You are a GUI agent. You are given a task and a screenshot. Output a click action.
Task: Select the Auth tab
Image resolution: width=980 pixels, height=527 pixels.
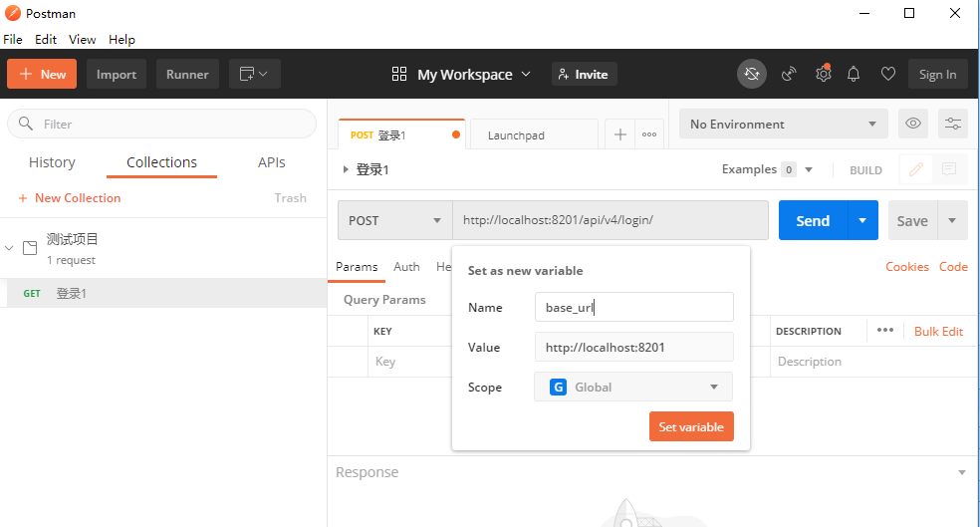point(406,267)
